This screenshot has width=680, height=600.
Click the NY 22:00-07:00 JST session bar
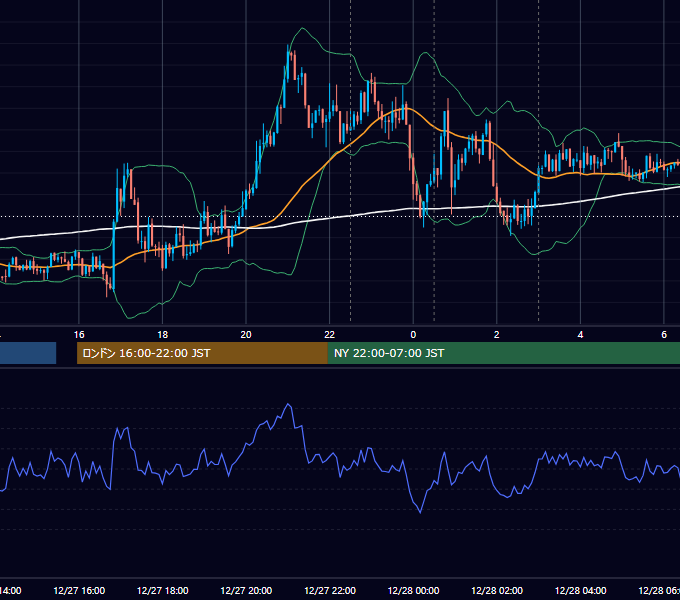503,353
